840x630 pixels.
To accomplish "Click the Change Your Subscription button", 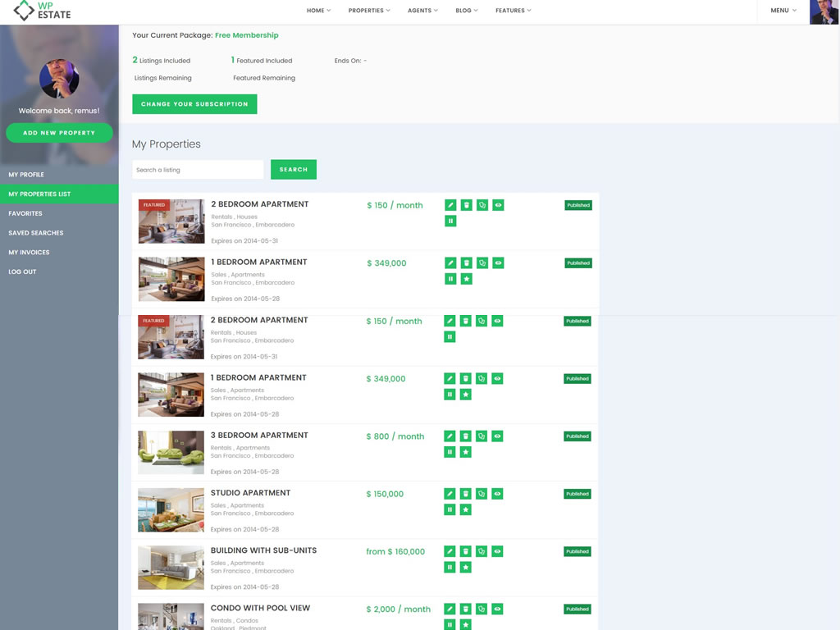I will click(194, 104).
